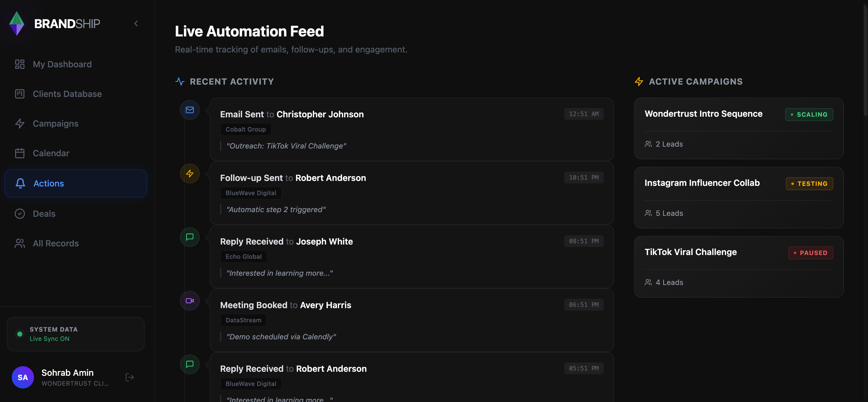
Task: Click the envelope icon on Email Sent entry
Action: 190,110
